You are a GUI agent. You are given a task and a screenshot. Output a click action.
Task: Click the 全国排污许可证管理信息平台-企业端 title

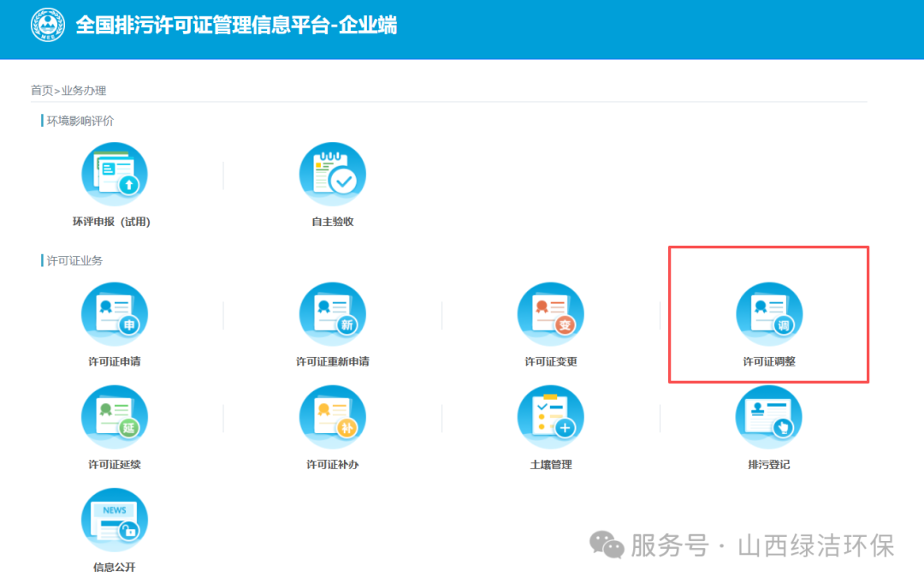(237, 26)
